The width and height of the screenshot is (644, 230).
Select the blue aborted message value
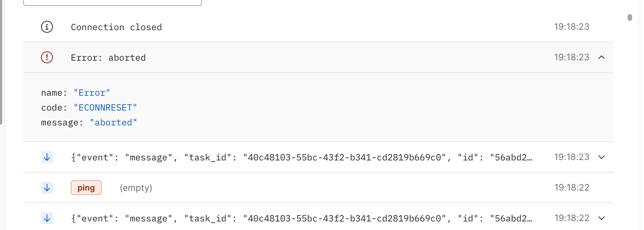[x=114, y=122]
